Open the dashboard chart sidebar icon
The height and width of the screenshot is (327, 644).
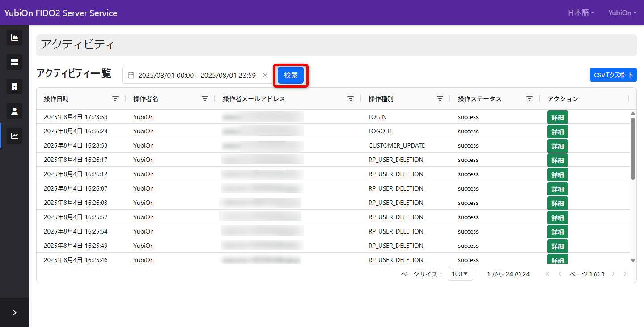(14, 38)
